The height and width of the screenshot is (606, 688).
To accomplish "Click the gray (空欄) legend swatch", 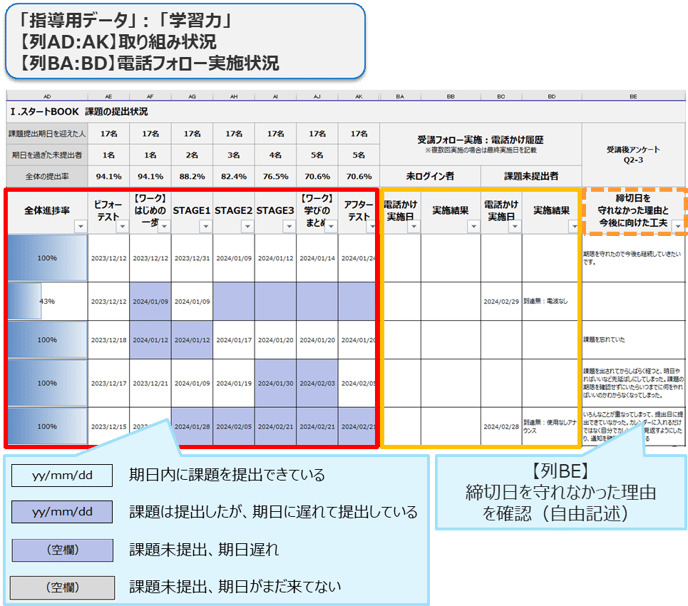I will click(63, 585).
